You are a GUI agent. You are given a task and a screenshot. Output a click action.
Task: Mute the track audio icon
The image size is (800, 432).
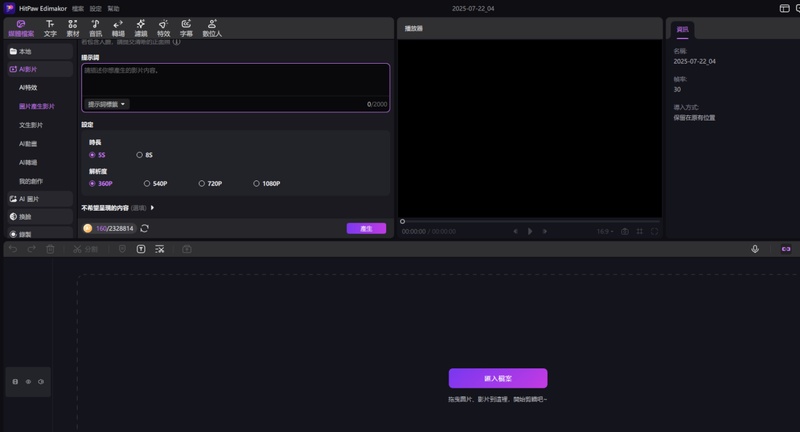41,382
